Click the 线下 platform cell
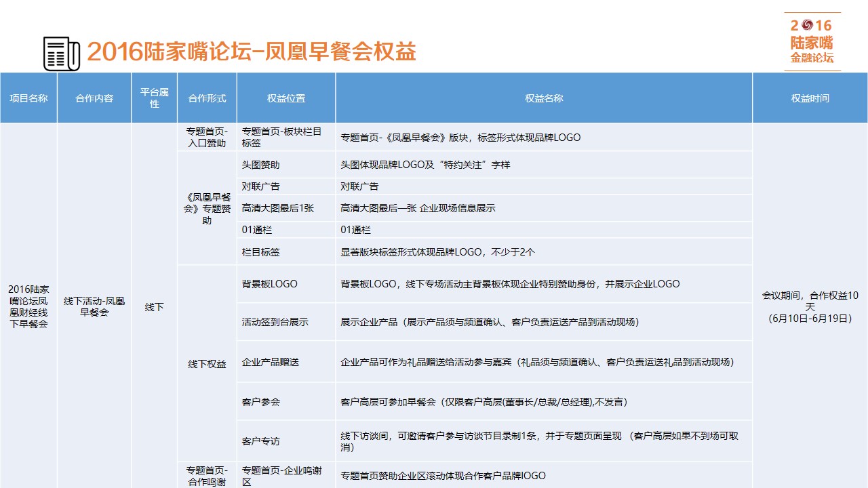Screen dimensions: 868x488 (x=155, y=306)
